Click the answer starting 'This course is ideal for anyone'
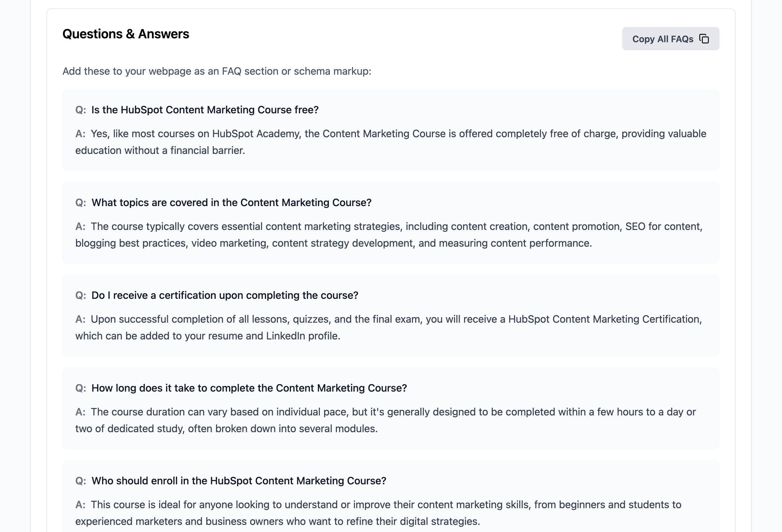The width and height of the screenshot is (782, 532). pyautogui.click(x=378, y=513)
